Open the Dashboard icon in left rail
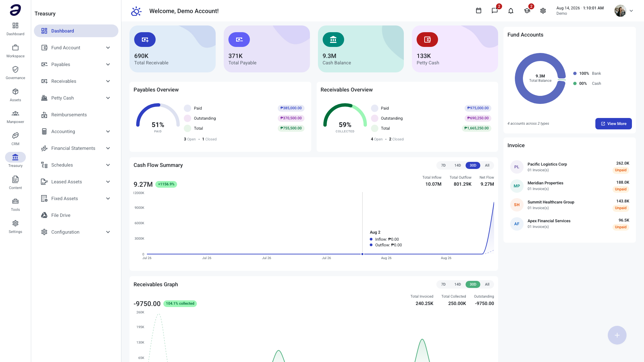This screenshot has height=362, width=644. point(15,26)
